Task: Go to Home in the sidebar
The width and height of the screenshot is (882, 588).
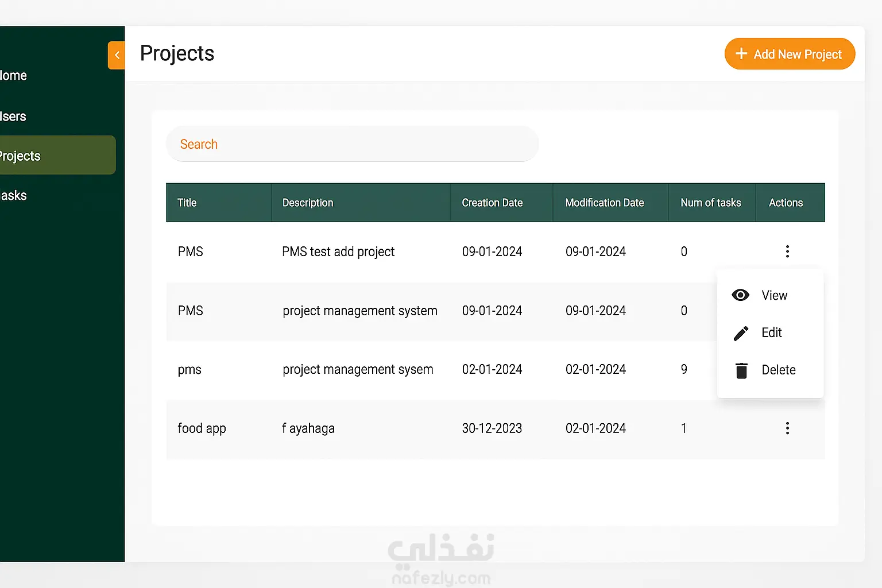Action: [14, 76]
